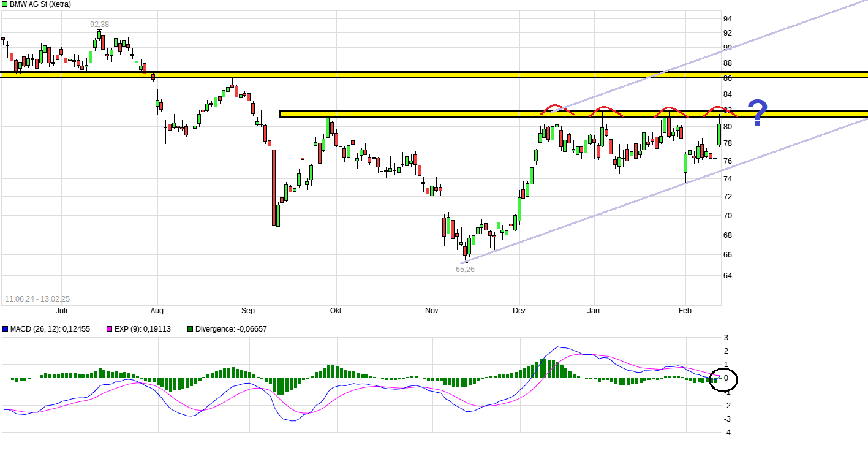Image resolution: width=868 pixels, height=467 pixels.
Task: Click the blue question mark annotation
Action: [x=758, y=113]
